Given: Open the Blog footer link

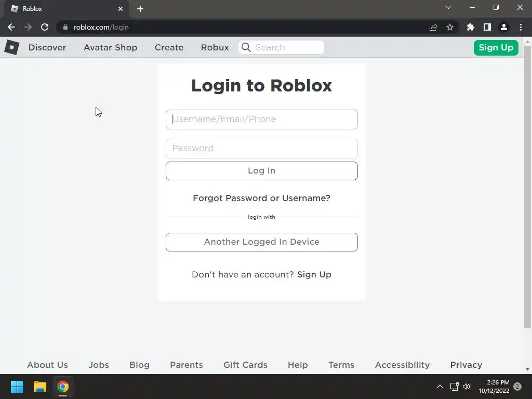Looking at the screenshot, I should [x=139, y=365].
